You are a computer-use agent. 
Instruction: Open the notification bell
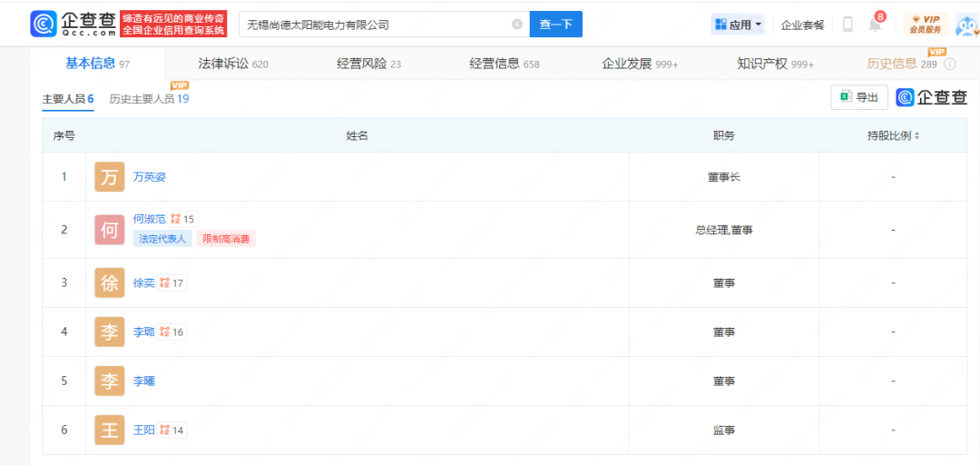875,25
